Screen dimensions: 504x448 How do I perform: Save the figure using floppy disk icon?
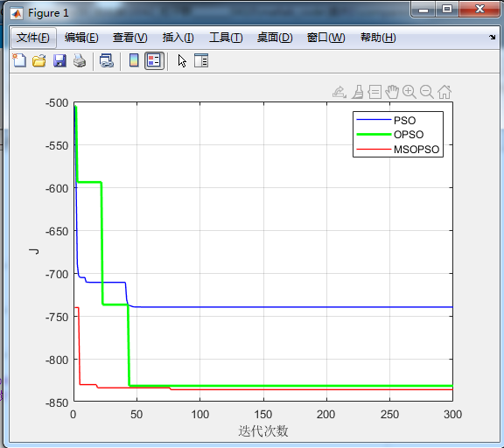(x=59, y=60)
